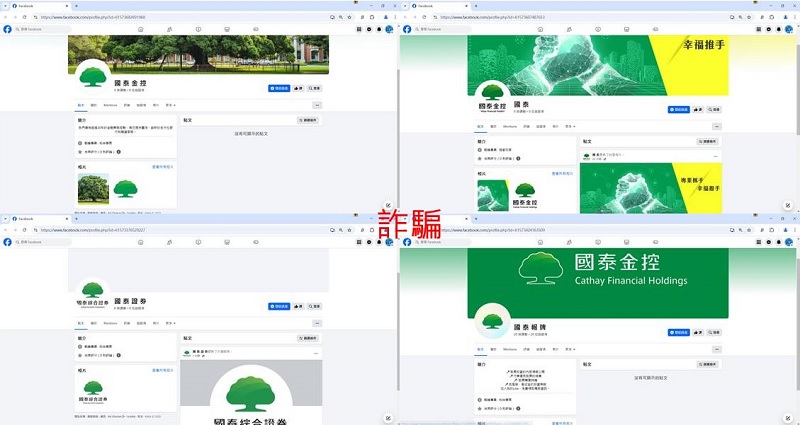The image size is (800, 425).
Task: Click blue message button on the 國泰證券 page
Action: click(279, 307)
